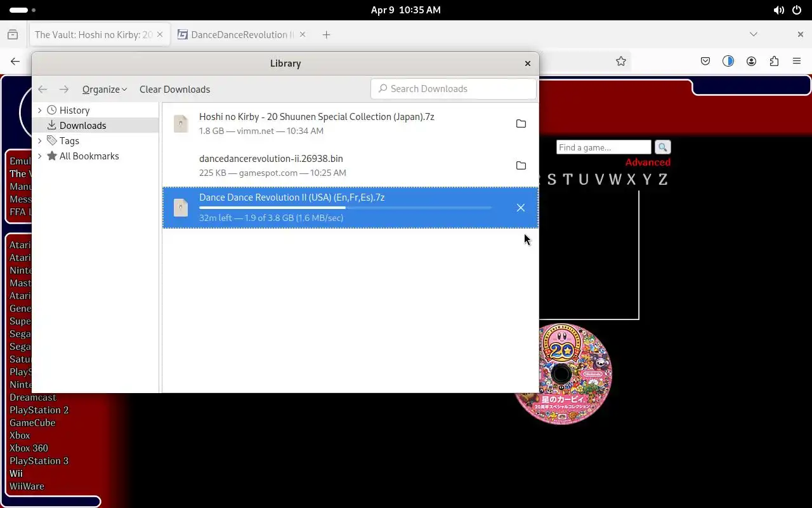The height and width of the screenshot is (508, 812).
Task: Open the system volume indicator
Action: 778,10
